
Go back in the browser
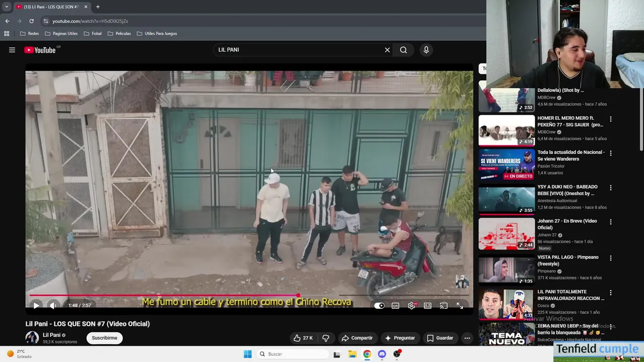pos(7,21)
